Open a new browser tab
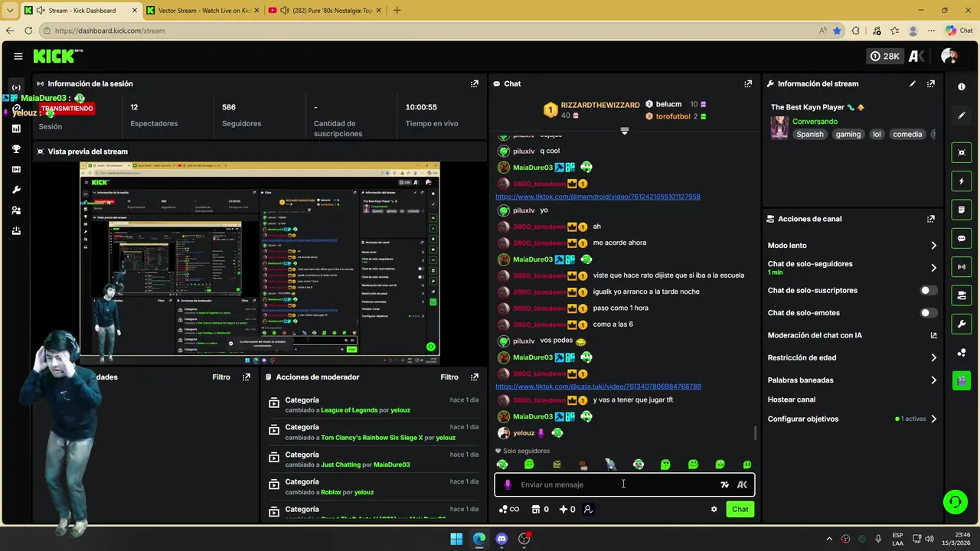980x551 pixels. (x=397, y=11)
